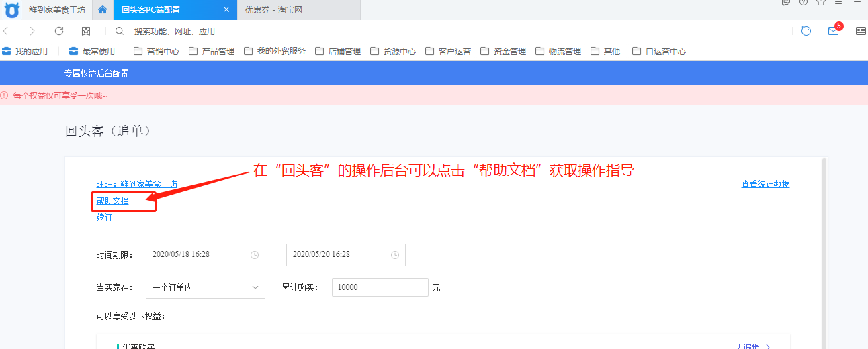Click the end date 2020/05/20 16:28 field
The width and height of the screenshot is (868, 349).
(346, 255)
